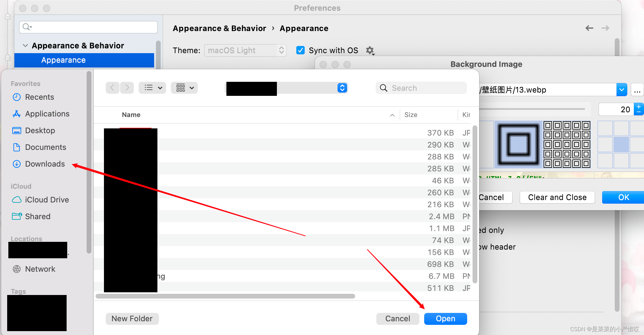
Task: Click the search icon in file browser
Action: pyautogui.click(x=384, y=88)
